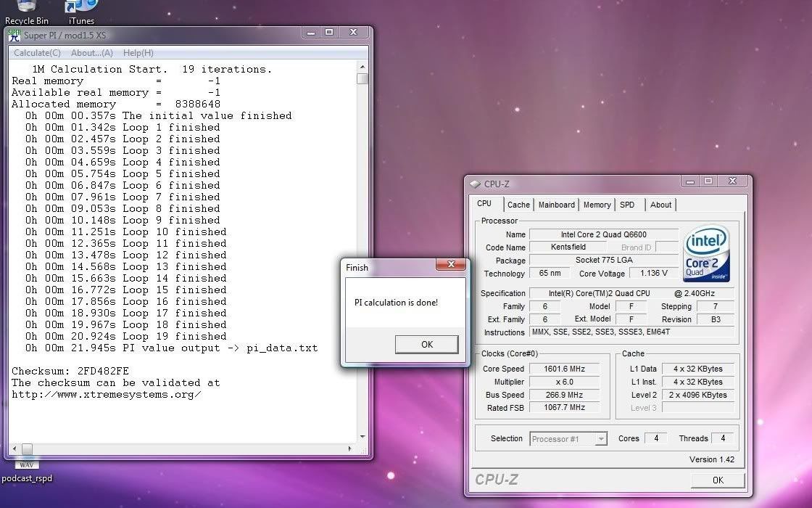This screenshot has height=508, width=812.
Task: Click the Revision value 'B3'
Action: pyautogui.click(x=715, y=319)
